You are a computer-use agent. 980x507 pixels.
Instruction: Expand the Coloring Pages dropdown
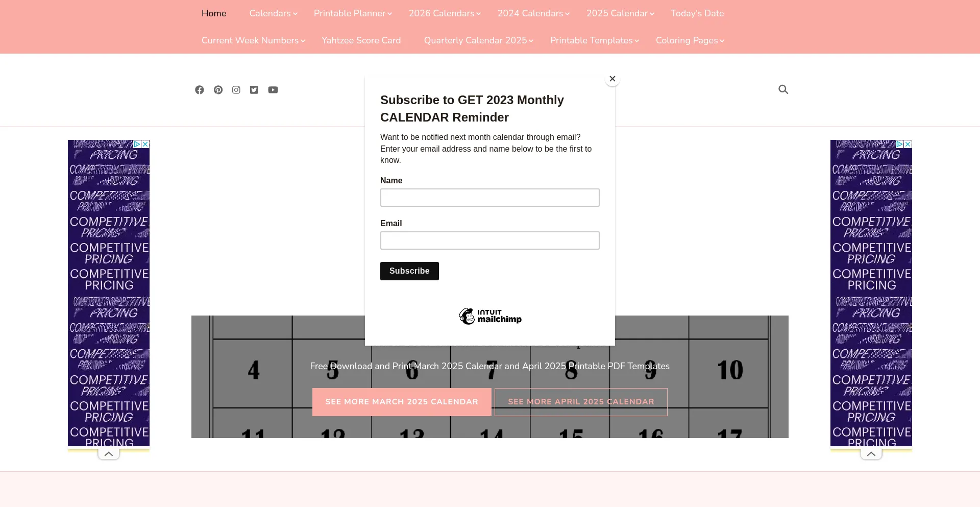click(690, 40)
